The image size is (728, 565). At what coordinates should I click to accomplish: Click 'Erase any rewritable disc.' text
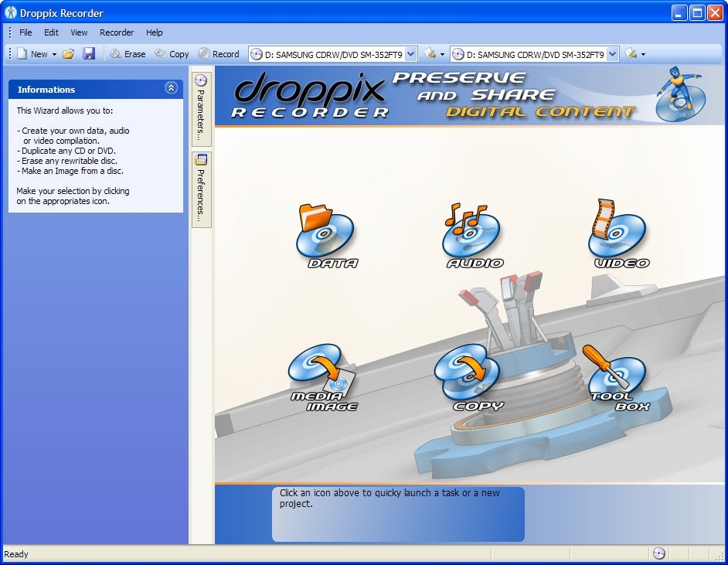coord(70,161)
